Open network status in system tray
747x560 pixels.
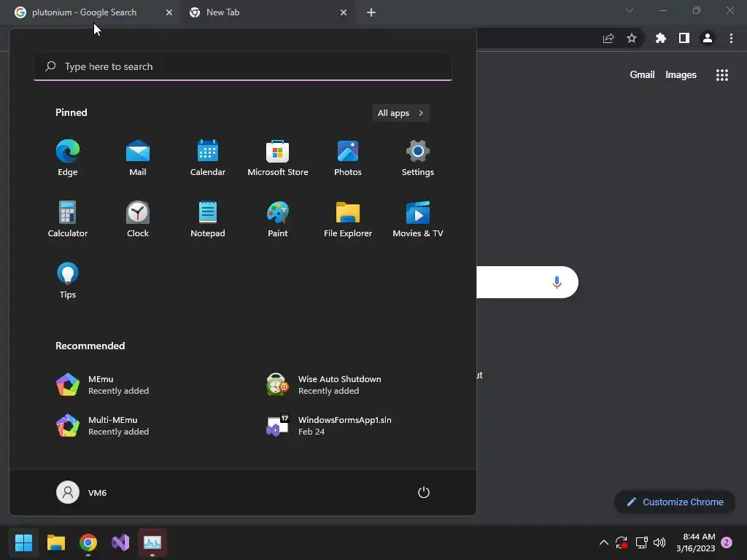(642, 542)
